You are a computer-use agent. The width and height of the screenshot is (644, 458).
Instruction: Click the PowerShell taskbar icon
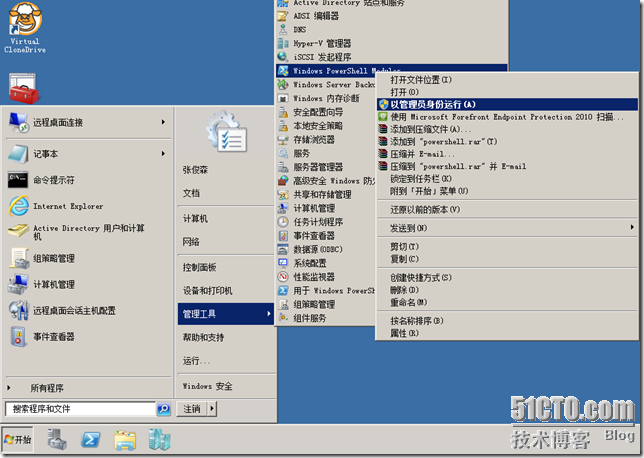point(90,440)
